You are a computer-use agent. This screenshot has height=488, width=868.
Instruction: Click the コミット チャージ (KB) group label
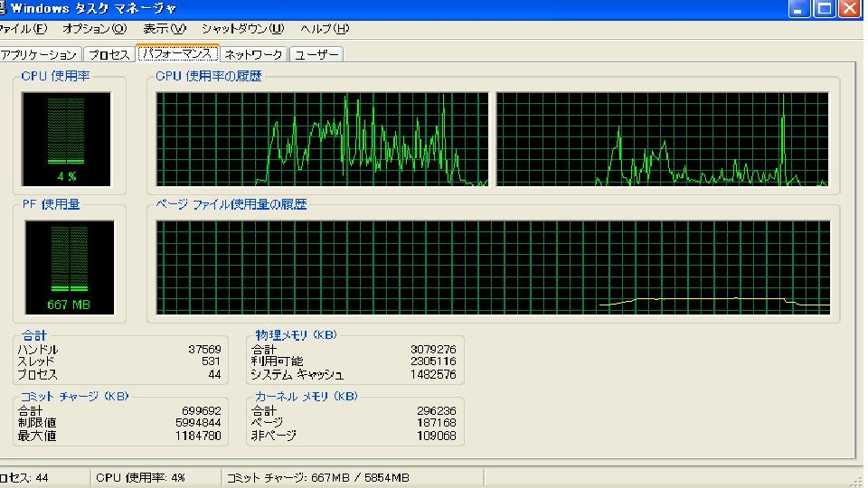[x=75, y=396]
